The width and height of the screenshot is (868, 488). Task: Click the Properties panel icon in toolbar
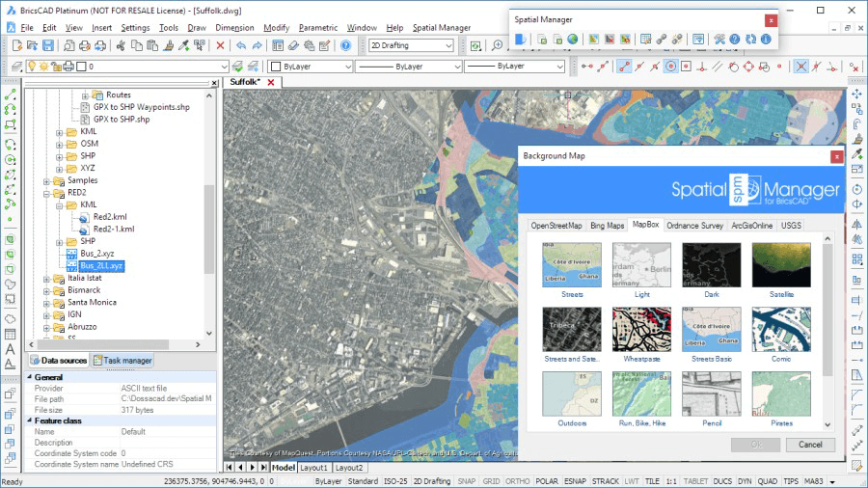click(x=278, y=45)
